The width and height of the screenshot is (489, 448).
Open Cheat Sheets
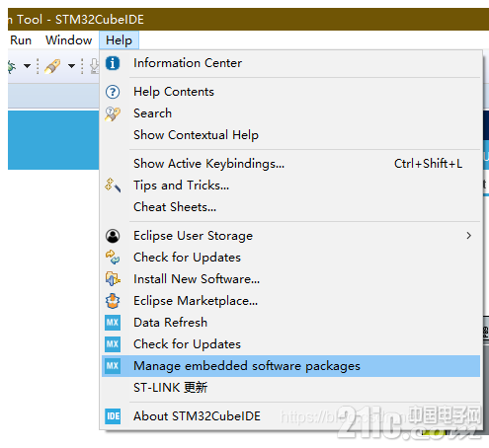tap(290, 207)
